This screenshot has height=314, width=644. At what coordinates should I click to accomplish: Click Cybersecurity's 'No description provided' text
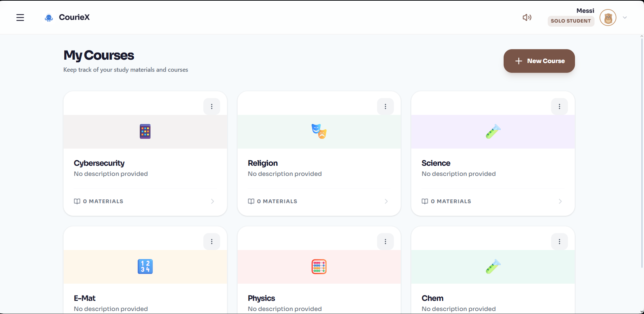pyautogui.click(x=111, y=174)
